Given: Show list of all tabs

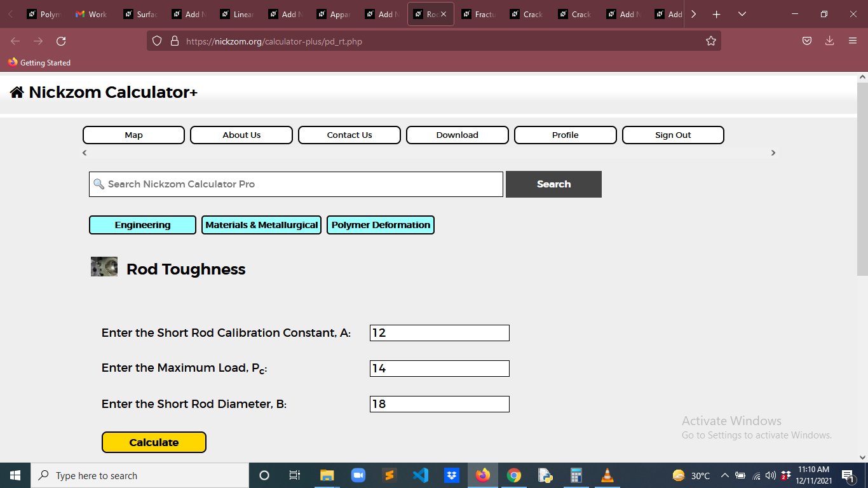Looking at the screenshot, I should coord(742,14).
